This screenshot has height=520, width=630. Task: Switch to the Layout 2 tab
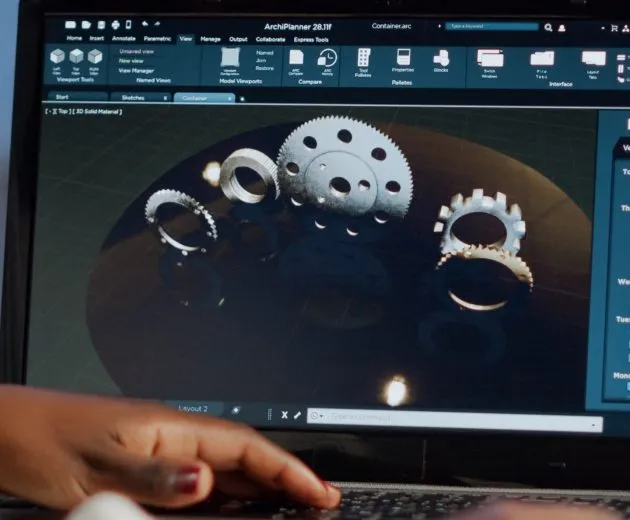coord(193,409)
